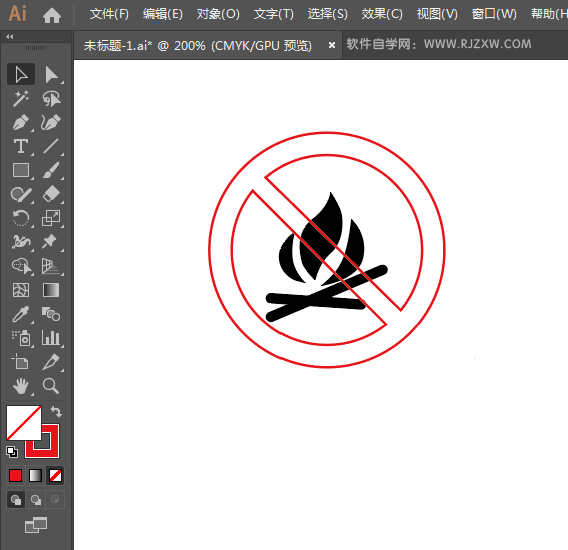Select the Magic Wand tool
This screenshot has height=550, width=568.
pyautogui.click(x=21, y=99)
